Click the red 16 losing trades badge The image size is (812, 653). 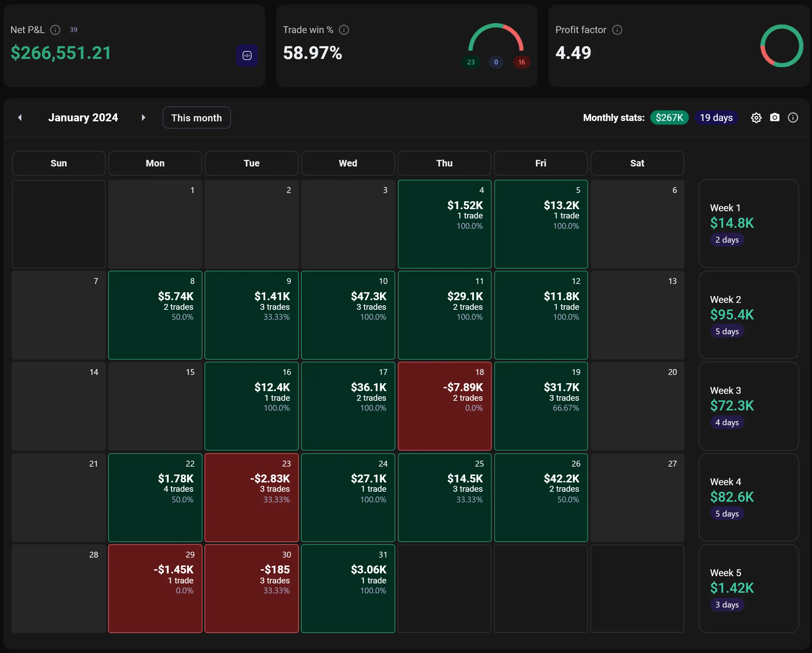[521, 62]
